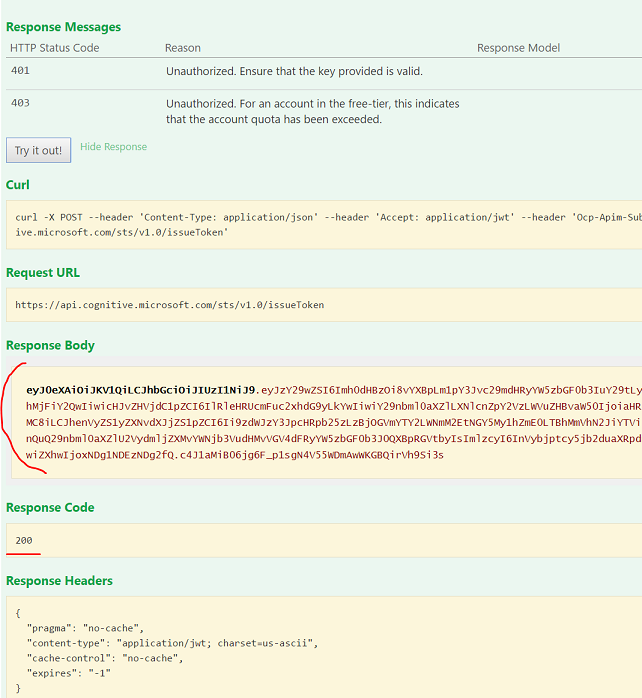Click the JWT signature 'c4J1aMiBO6jg6F_p1sgN4V55'
The height and width of the screenshot is (698, 642).
[x=312, y=455]
